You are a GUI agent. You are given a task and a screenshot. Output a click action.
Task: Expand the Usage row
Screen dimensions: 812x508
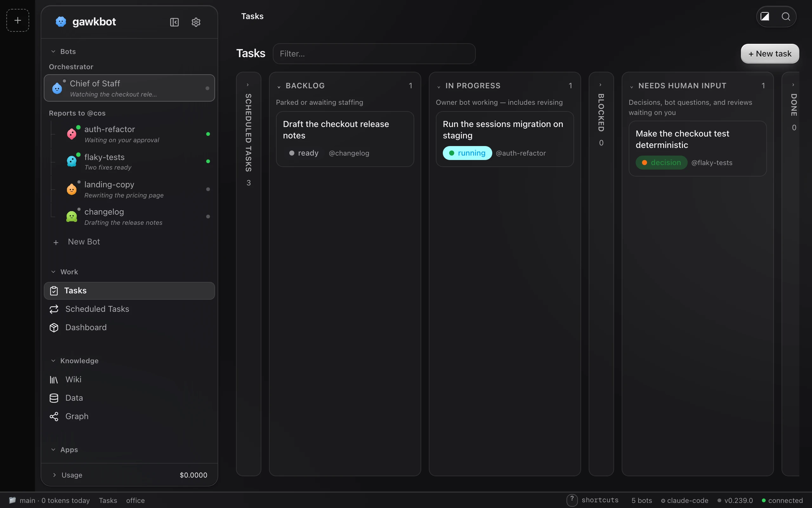[129, 475]
